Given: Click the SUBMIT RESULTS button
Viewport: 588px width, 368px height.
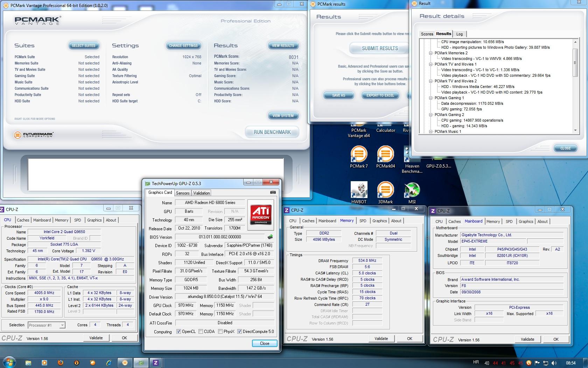Looking at the screenshot, I should [380, 48].
